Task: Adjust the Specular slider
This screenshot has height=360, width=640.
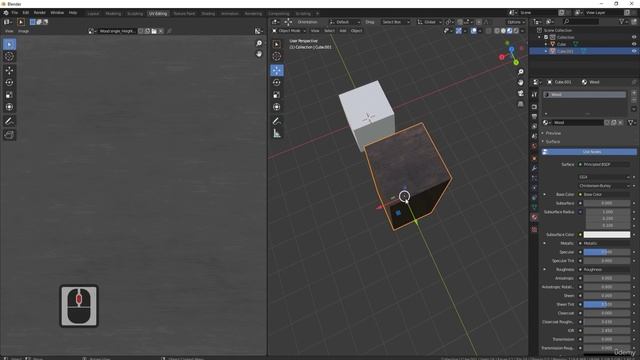Action: tap(607, 252)
